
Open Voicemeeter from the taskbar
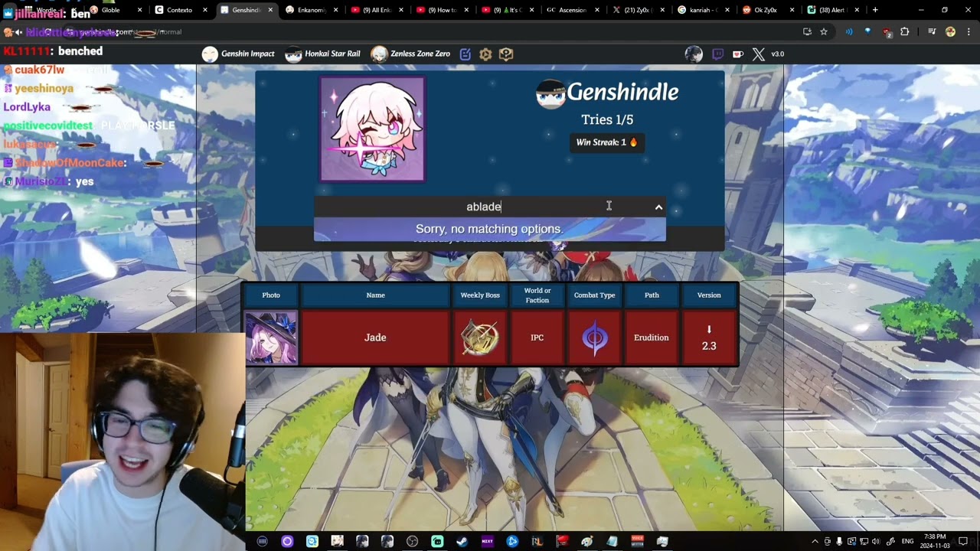pos(637,542)
